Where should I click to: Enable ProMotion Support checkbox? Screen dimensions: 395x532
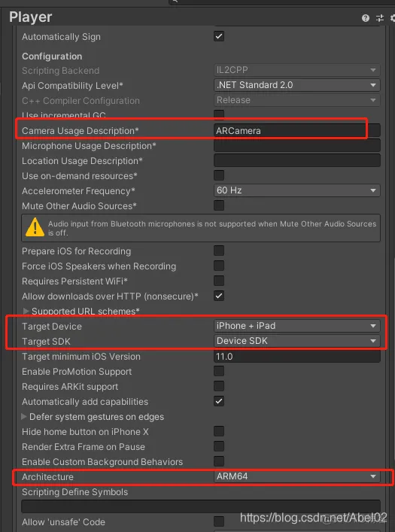click(x=219, y=371)
